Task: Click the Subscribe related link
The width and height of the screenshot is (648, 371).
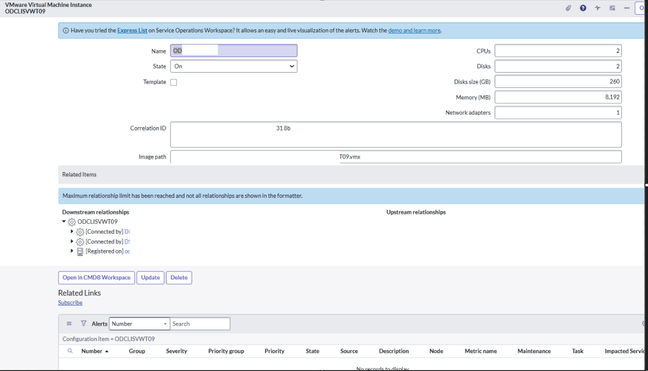Action: (x=70, y=302)
